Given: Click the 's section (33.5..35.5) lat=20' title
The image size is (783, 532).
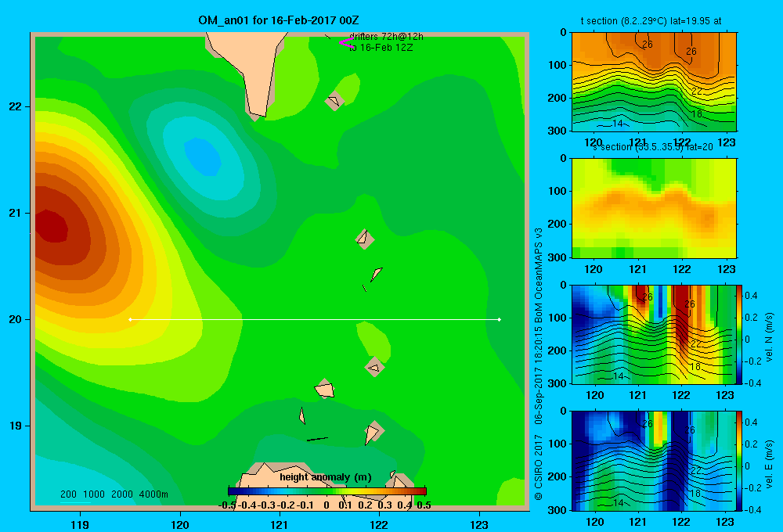Looking at the screenshot, I should [x=653, y=147].
